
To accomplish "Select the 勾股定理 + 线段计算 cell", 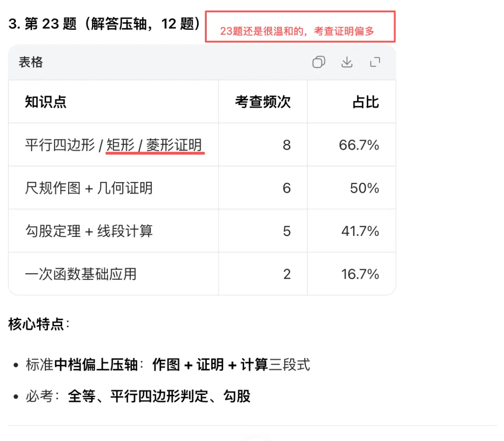I will click(89, 231).
